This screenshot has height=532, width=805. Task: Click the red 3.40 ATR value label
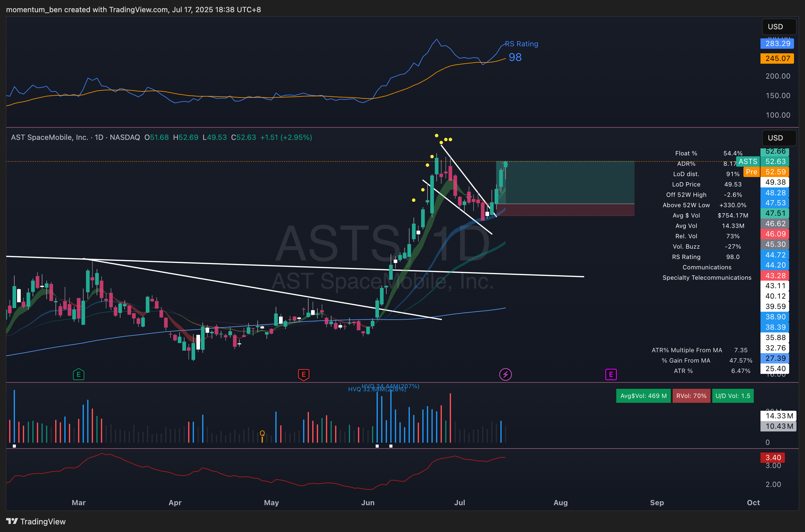point(772,457)
